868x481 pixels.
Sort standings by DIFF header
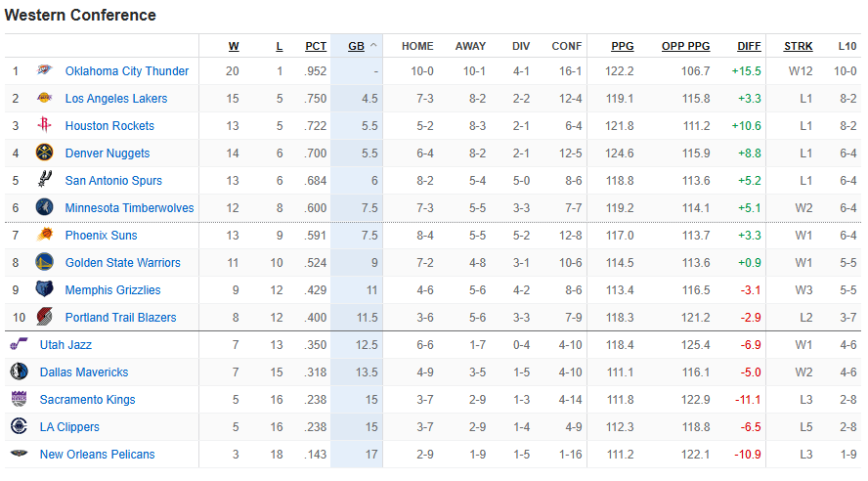click(750, 46)
